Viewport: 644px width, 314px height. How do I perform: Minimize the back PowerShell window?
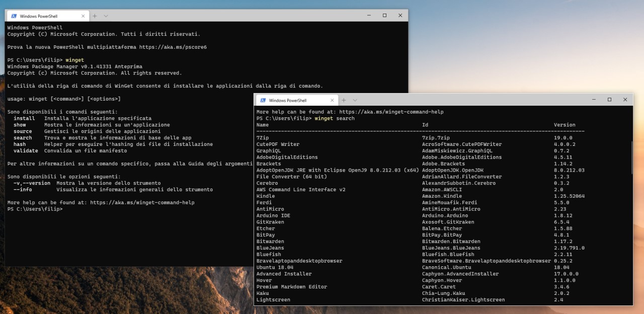[x=369, y=16]
